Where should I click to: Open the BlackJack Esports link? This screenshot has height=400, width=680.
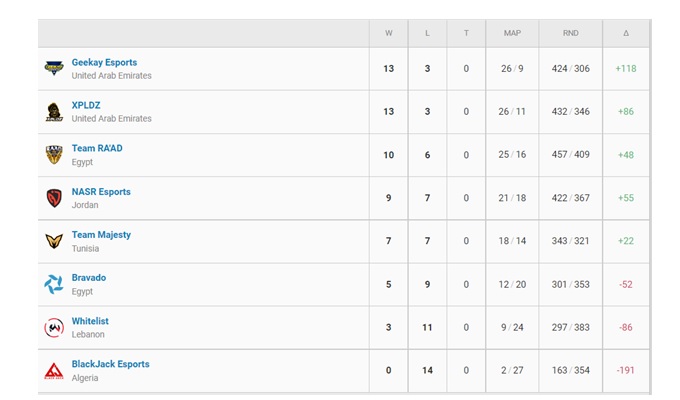point(111,364)
